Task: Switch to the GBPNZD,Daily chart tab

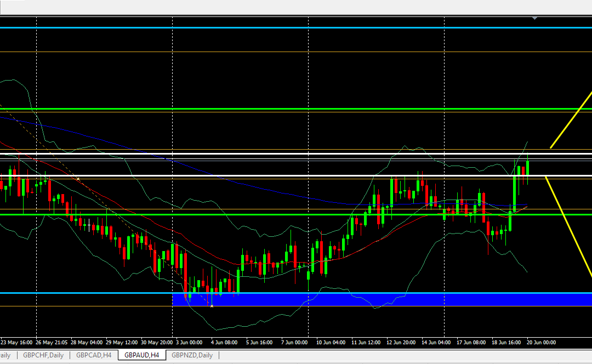Action: tap(191, 355)
